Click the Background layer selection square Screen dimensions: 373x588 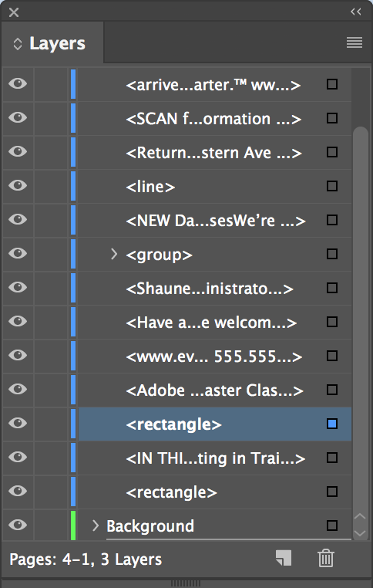[332, 525]
